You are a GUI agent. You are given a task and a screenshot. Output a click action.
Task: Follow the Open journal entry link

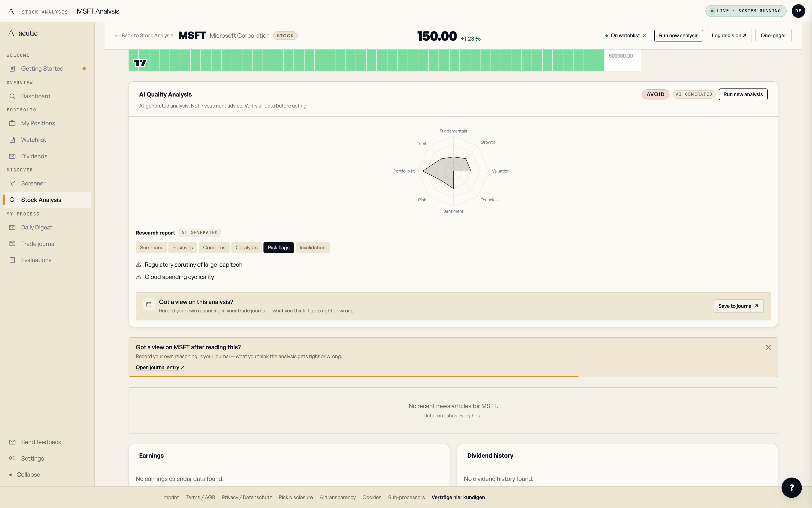[160, 368]
